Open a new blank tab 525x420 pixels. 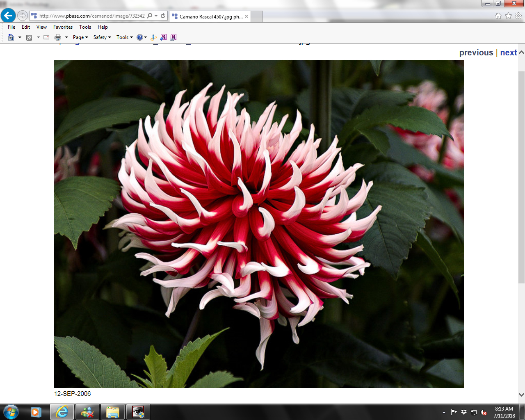point(257,16)
